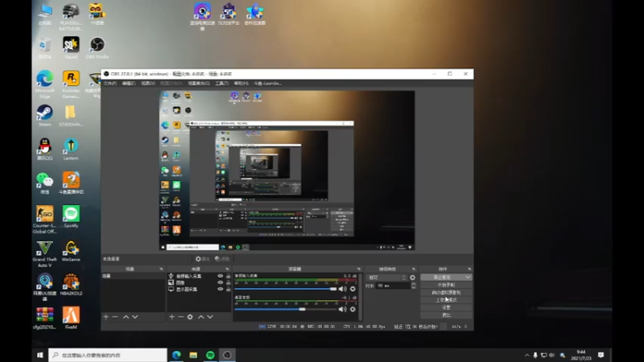Pop out the Scene Transitions dock panel
The width and height of the screenshot is (644, 362).
coord(414,269)
